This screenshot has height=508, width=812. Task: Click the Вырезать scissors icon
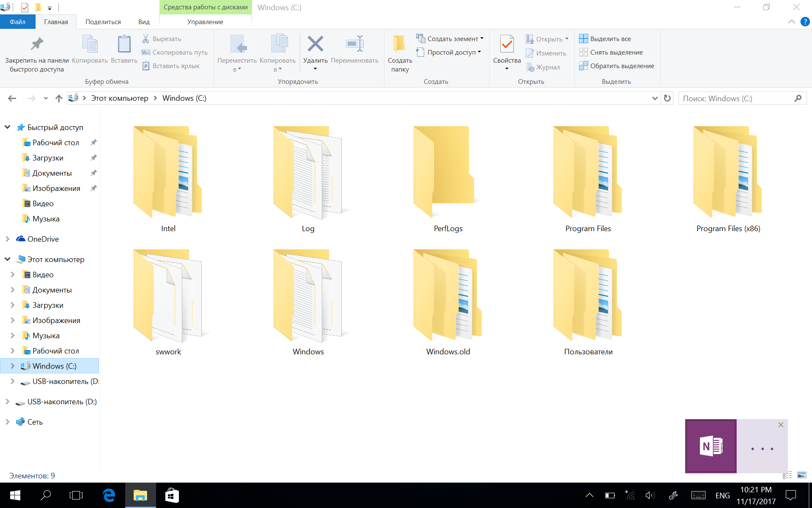click(145, 39)
